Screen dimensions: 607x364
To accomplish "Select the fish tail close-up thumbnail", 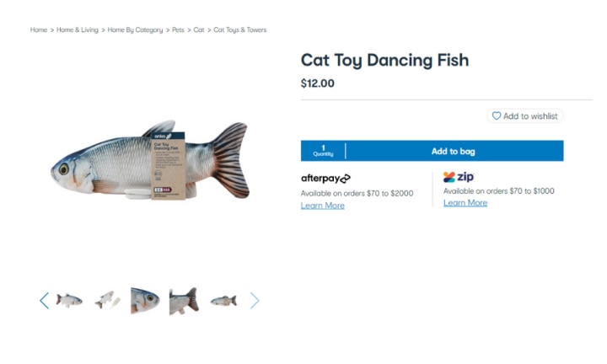I will point(185,301).
